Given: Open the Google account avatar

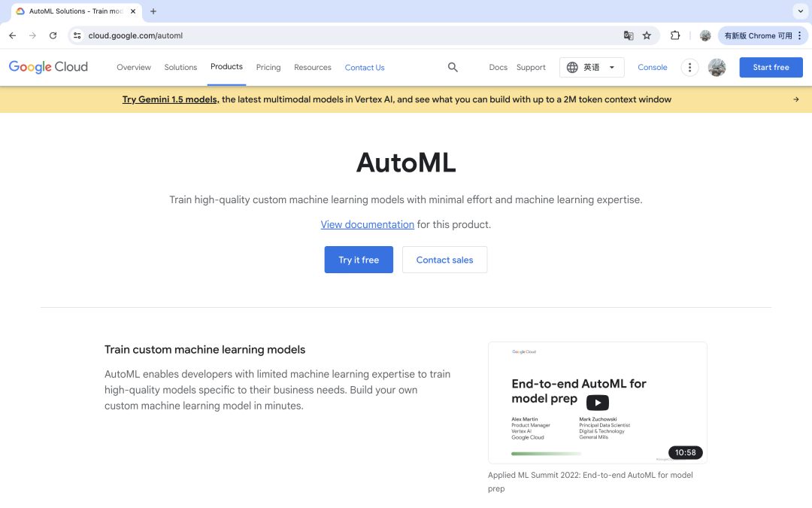Looking at the screenshot, I should (x=717, y=68).
